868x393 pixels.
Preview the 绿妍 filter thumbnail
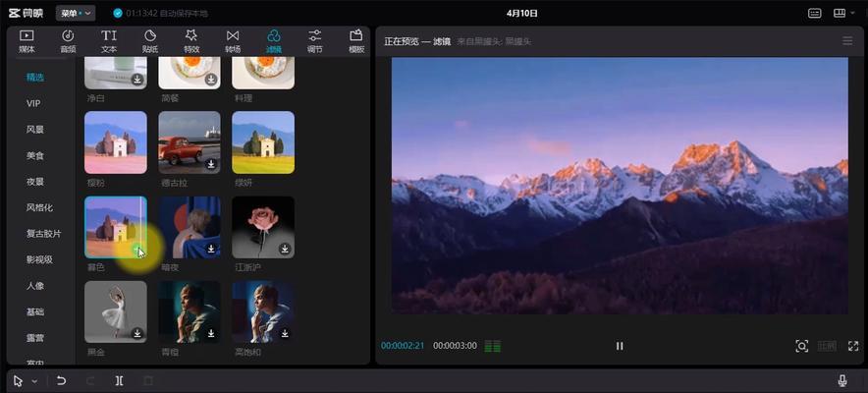(x=263, y=142)
